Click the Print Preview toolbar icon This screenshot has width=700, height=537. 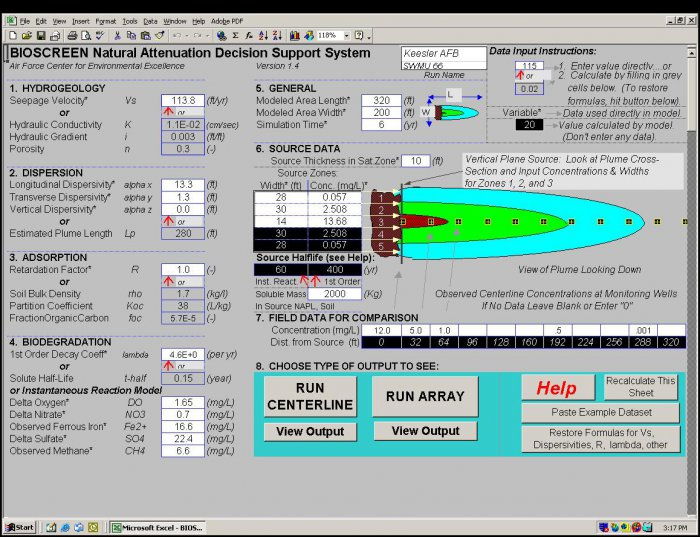click(x=86, y=36)
